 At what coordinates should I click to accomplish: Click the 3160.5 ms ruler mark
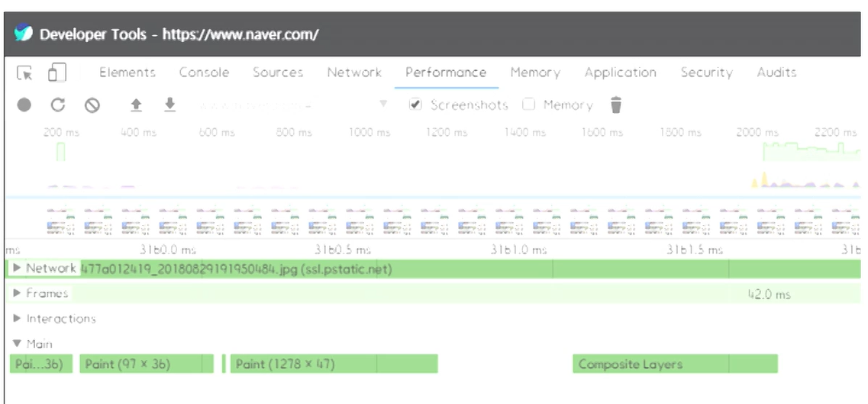(x=343, y=250)
